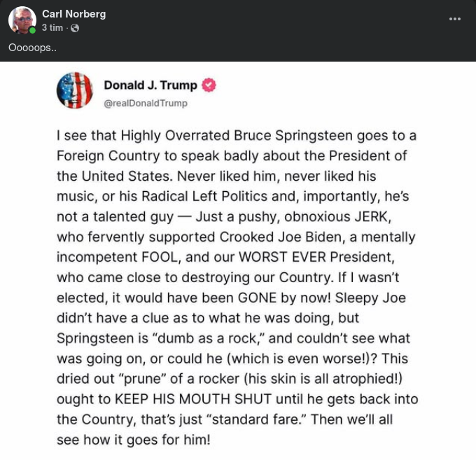Viewport: 476px width, 460px height.
Task: Click the red verified badge checkmark
Action: (209, 85)
